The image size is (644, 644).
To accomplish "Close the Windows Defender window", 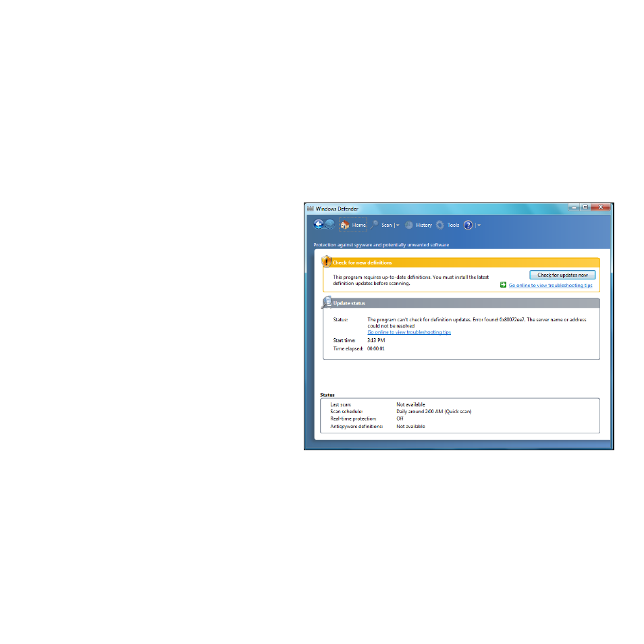I will (601, 207).
